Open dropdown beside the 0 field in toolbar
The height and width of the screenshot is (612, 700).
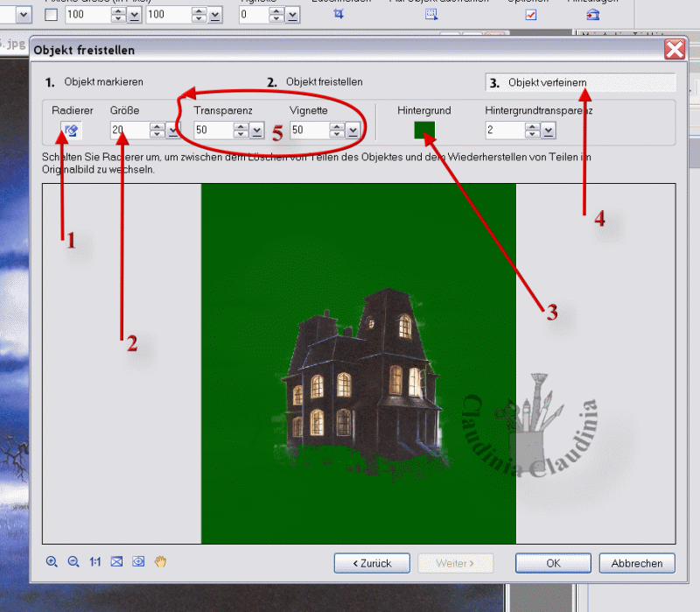pyautogui.click(x=293, y=15)
